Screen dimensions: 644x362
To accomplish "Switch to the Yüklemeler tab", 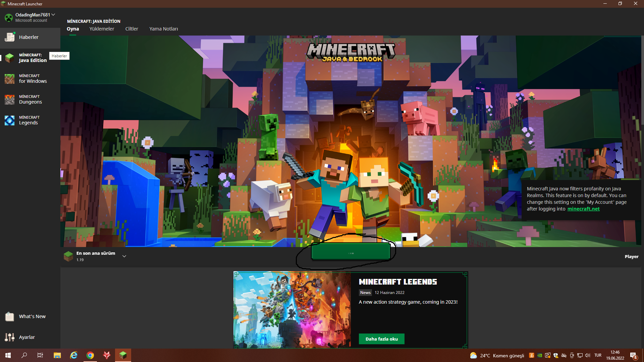I will click(102, 29).
